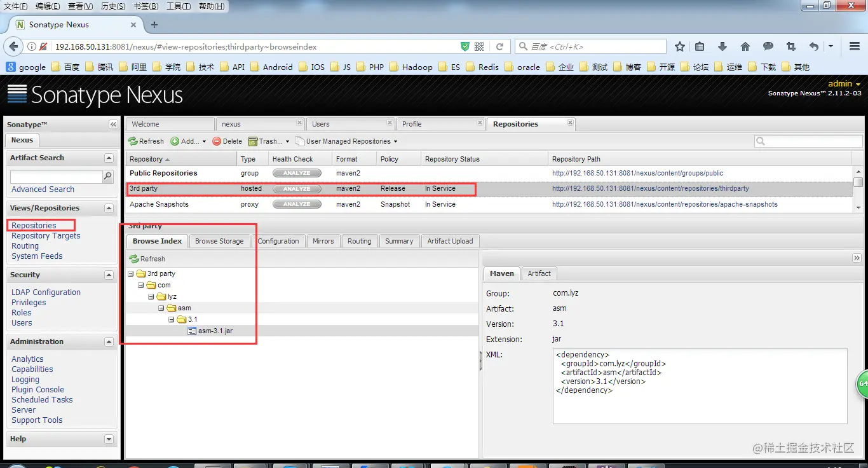The width and height of the screenshot is (868, 468).
Task: Click the green shield icon in address bar
Action: [465, 46]
